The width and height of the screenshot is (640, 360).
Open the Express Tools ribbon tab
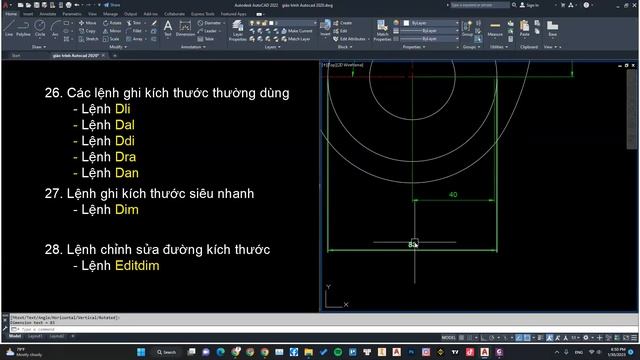click(x=202, y=14)
